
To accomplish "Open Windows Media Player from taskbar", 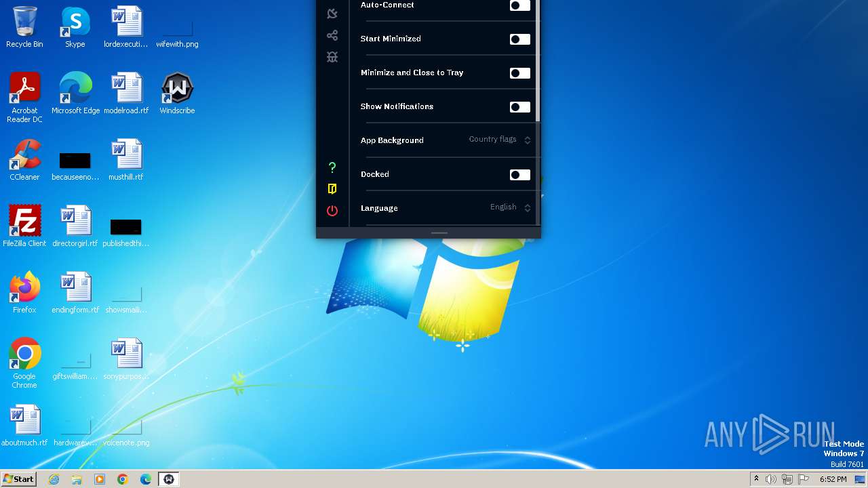I will 100,479.
